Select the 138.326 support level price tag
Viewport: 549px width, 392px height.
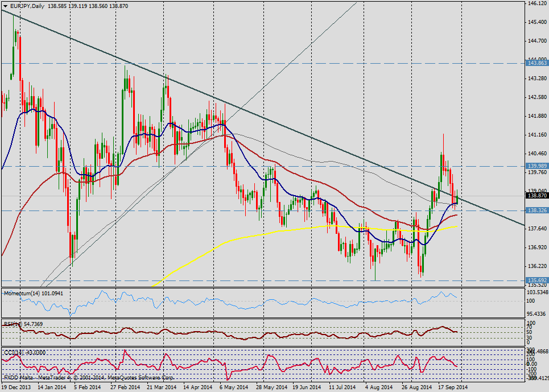[536, 211]
